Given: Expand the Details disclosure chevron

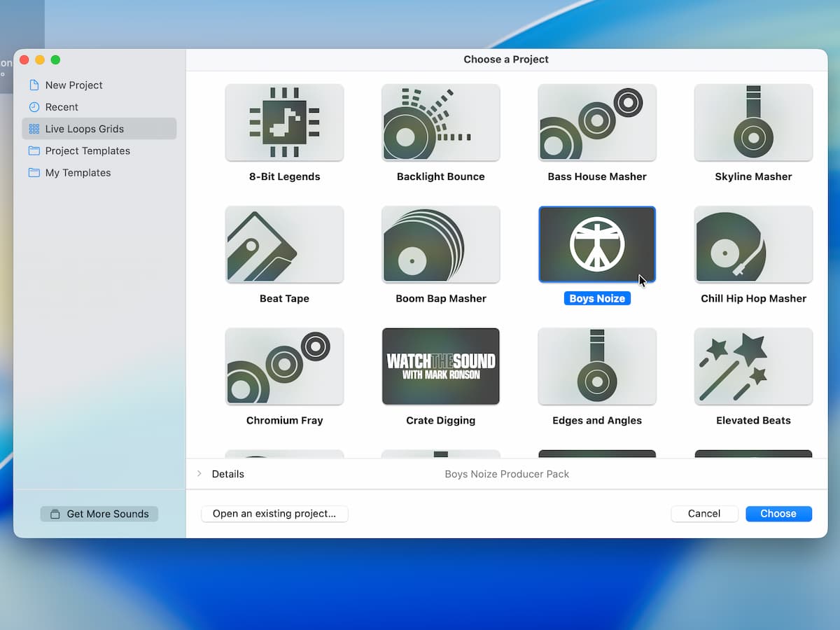Looking at the screenshot, I should pyautogui.click(x=199, y=474).
